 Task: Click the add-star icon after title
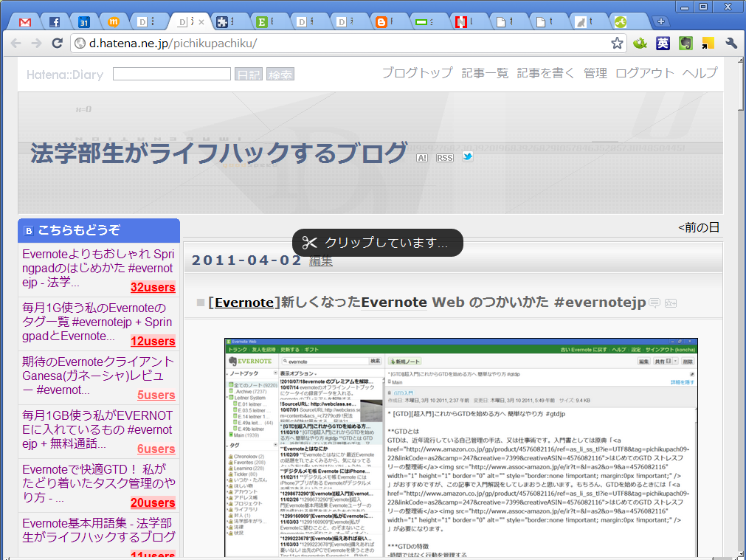click(670, 303)
